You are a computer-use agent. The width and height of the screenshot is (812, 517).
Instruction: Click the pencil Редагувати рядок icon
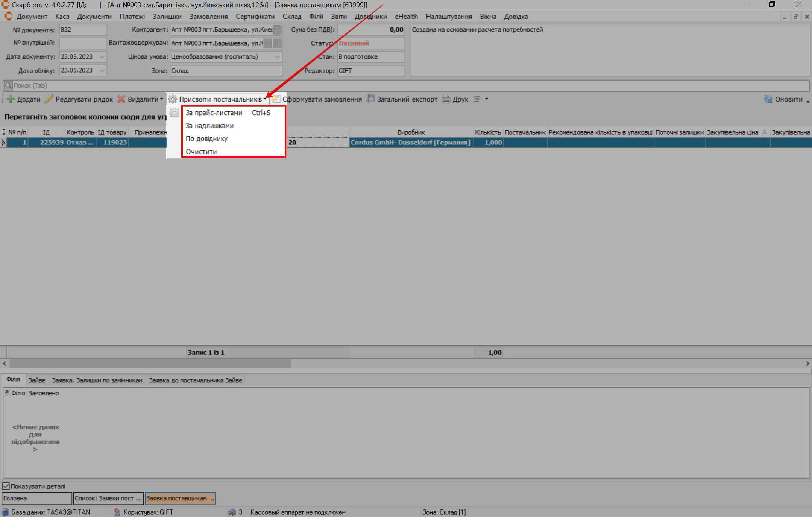(49, 99)
